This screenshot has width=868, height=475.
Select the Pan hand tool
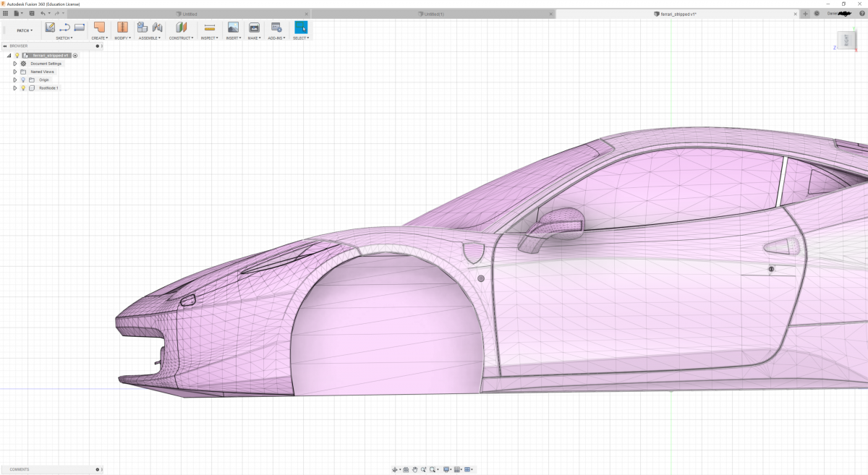coord(414,469)
